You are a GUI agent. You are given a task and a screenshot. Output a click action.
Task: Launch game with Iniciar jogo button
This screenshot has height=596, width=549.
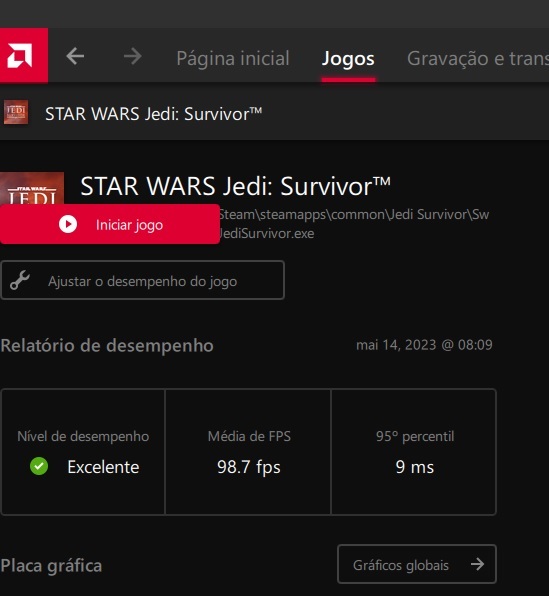tap(110, 224)
